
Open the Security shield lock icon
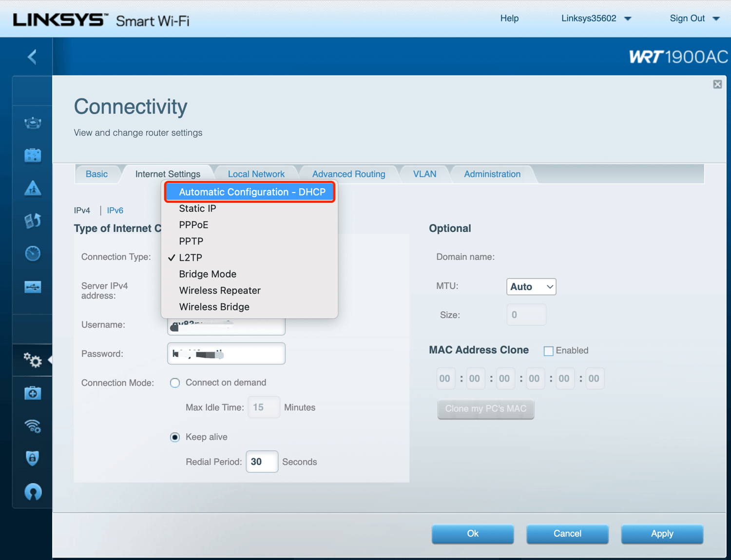click(33, 459)
